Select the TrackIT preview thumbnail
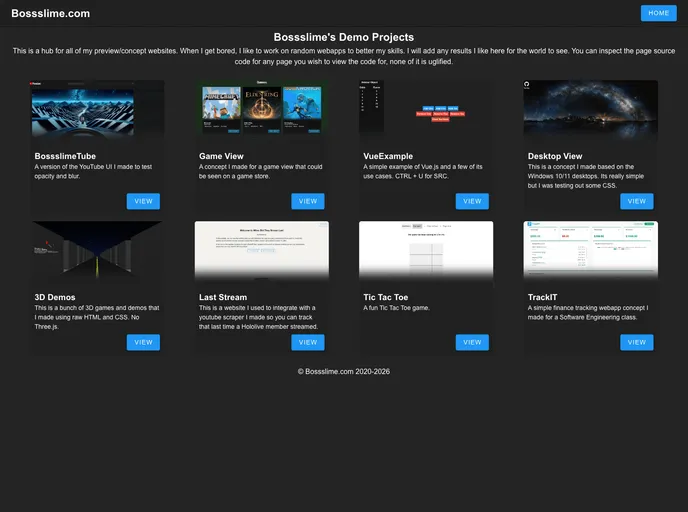The width and height of the screenshot is (688, 512). coord(590,250)
